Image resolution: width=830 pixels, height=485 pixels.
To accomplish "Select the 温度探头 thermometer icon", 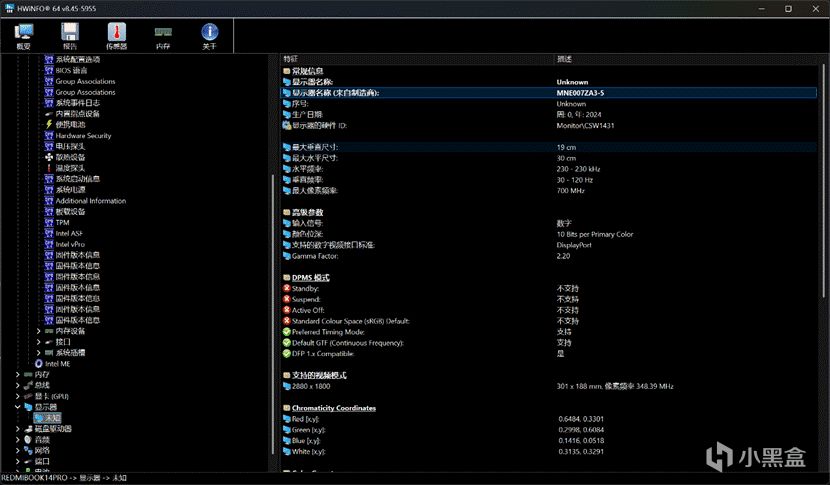I will click(49, 168).
